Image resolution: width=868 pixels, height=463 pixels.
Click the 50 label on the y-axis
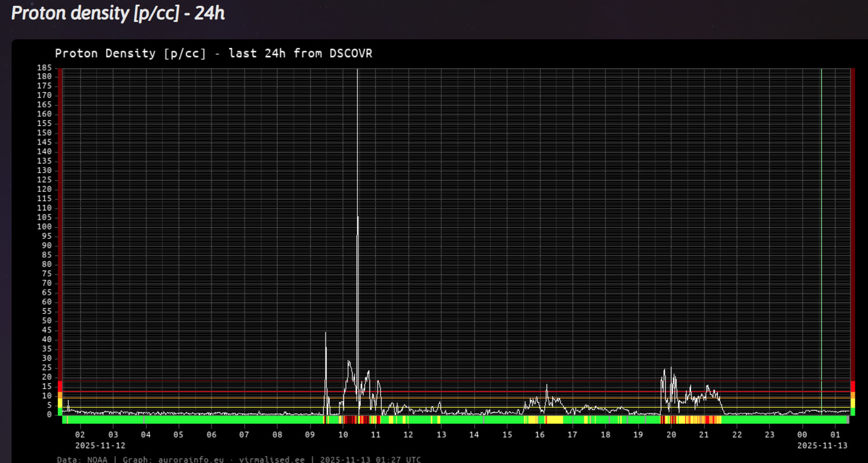click(47, 321)
